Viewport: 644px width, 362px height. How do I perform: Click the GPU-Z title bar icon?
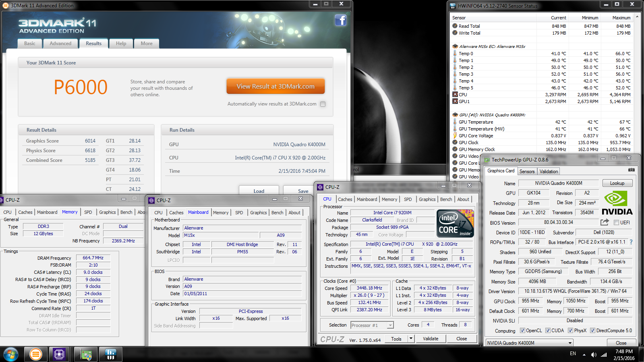(487, 160)
